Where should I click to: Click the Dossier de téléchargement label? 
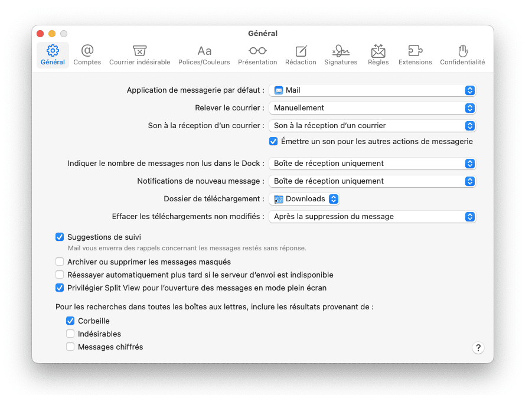(214, 199)
